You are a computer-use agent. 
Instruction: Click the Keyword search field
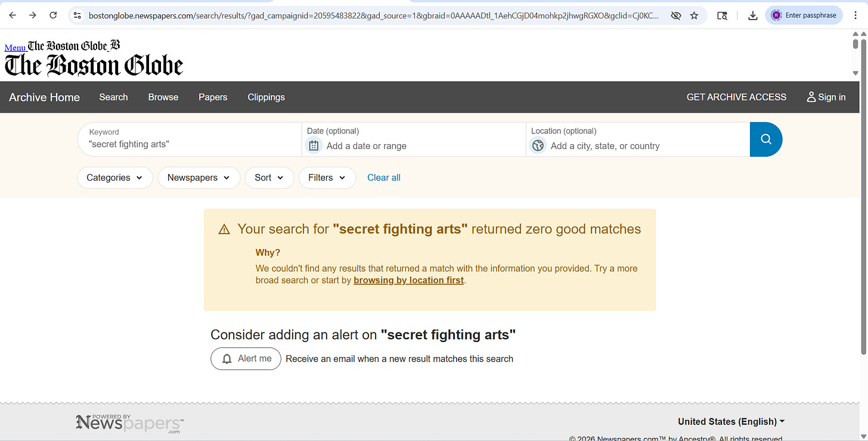coord(190,139)
